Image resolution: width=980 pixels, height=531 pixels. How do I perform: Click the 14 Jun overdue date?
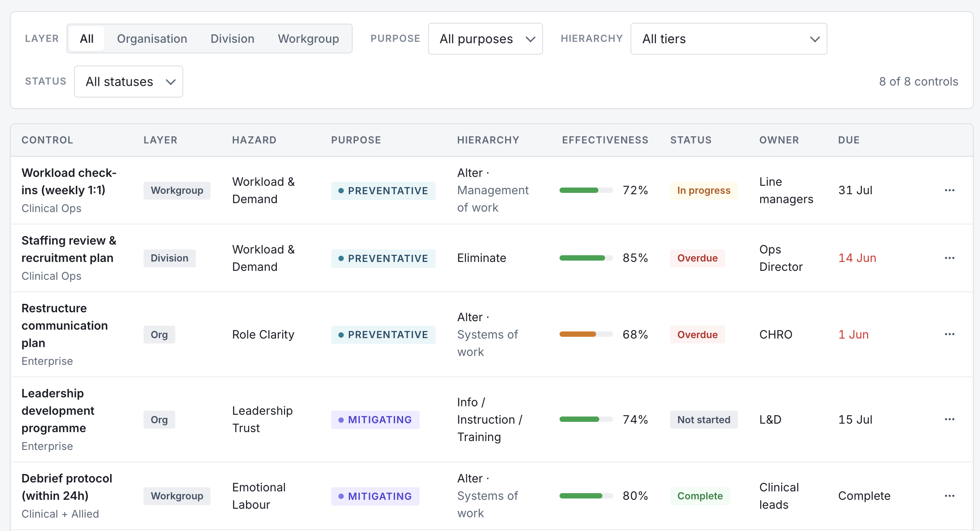coord(857,258)
